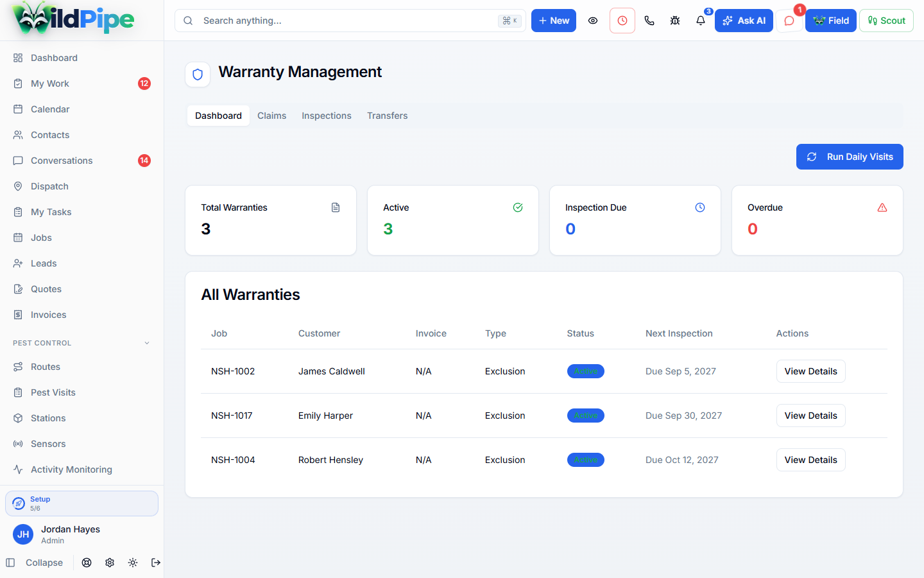Open Dispatch in the sidebar
This screenshot has width=924, height=578.
tap(81, 186)
